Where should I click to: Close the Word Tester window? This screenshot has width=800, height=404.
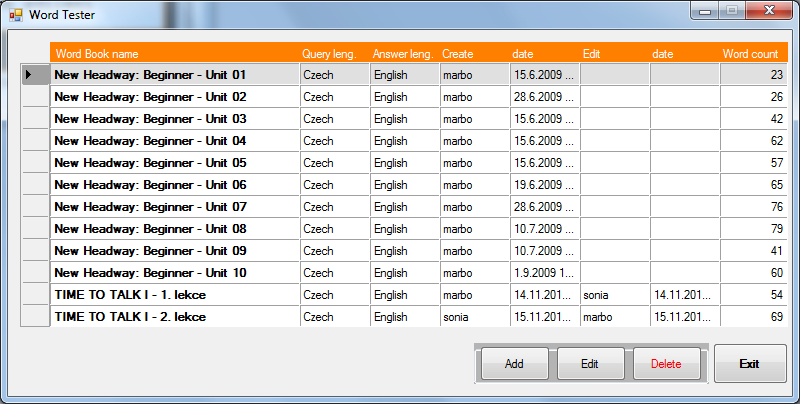(x=767, y=11)
